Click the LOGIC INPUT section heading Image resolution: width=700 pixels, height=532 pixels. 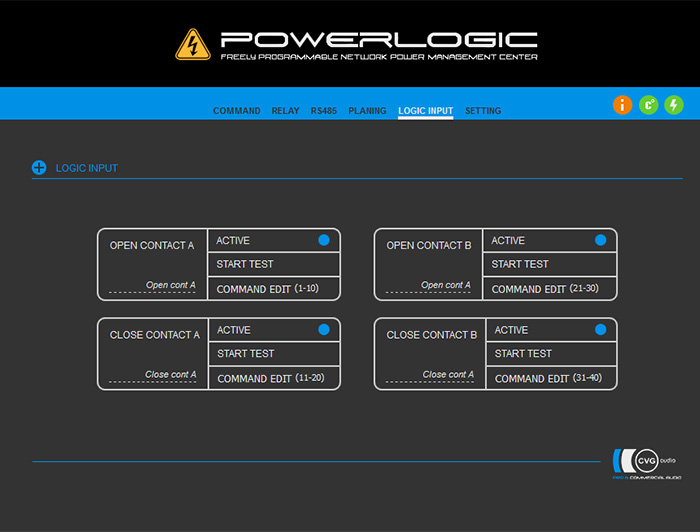(87, 168)
